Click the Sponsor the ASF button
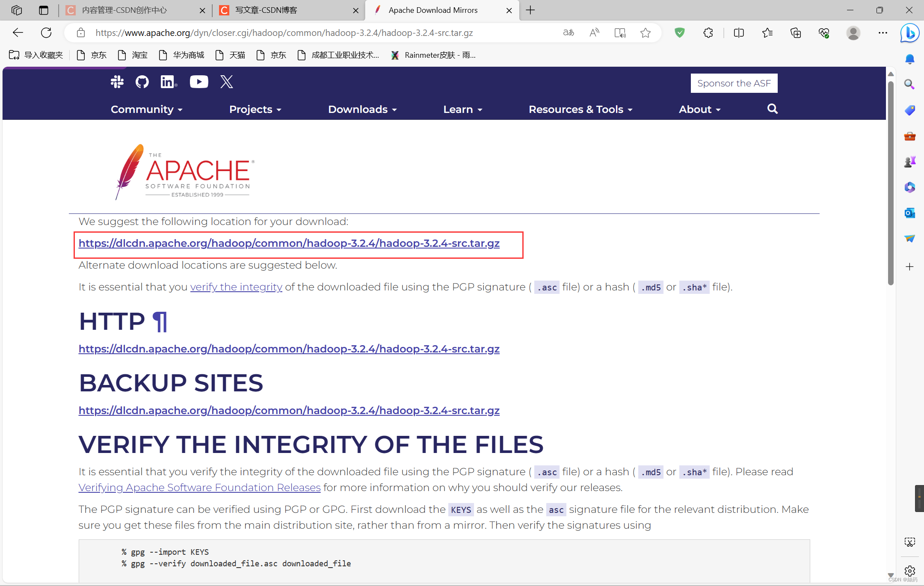The height and width of the screenshot is (586, 924). tap(735, 83)
